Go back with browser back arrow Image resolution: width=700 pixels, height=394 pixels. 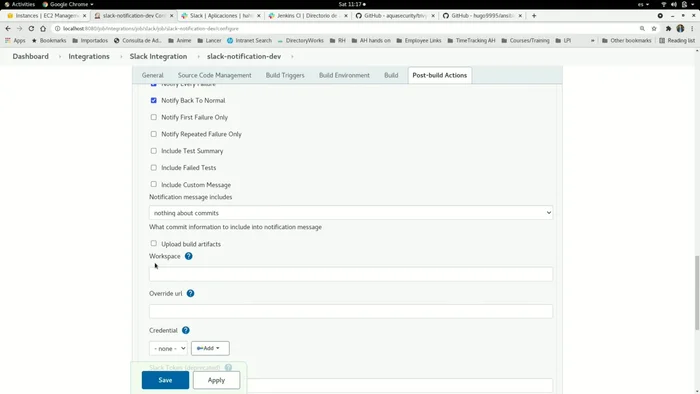(x=8, y=29)
